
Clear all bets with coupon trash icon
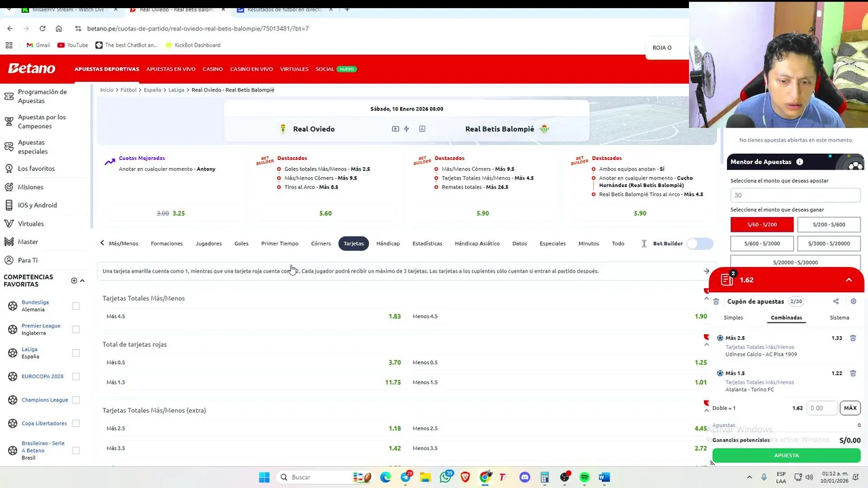tap(716, 302)
